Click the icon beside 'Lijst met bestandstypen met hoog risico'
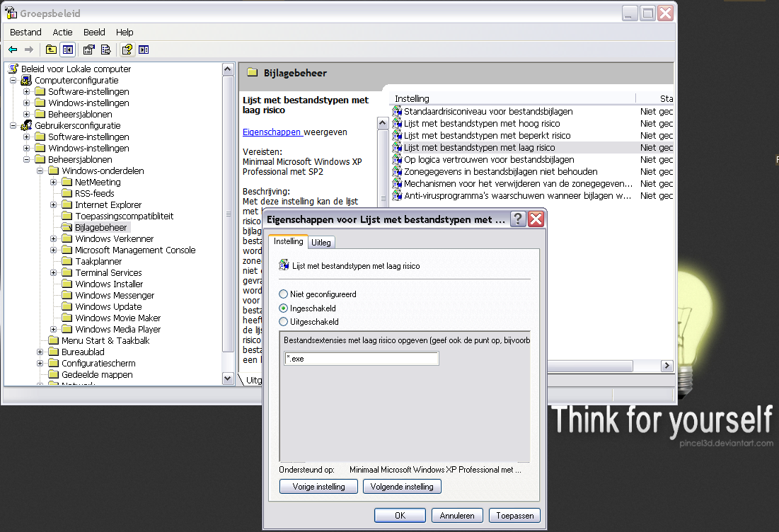779x532 pixels. coord(397,123)
